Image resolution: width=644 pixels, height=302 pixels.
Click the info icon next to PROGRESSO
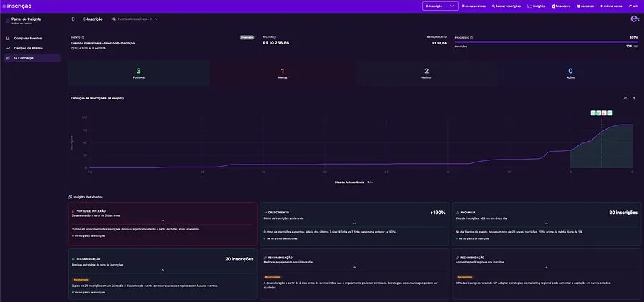coord(472,37)
